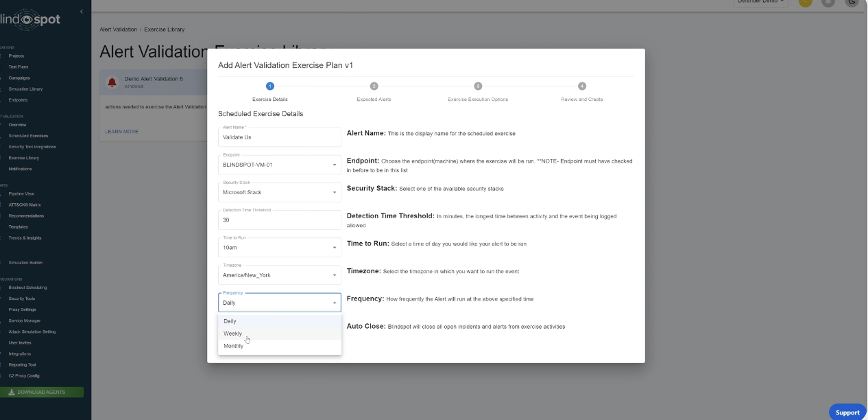The image size is (868, 420).
Task: Toggle dark mode with the moon icon
Action: (852, 2)
